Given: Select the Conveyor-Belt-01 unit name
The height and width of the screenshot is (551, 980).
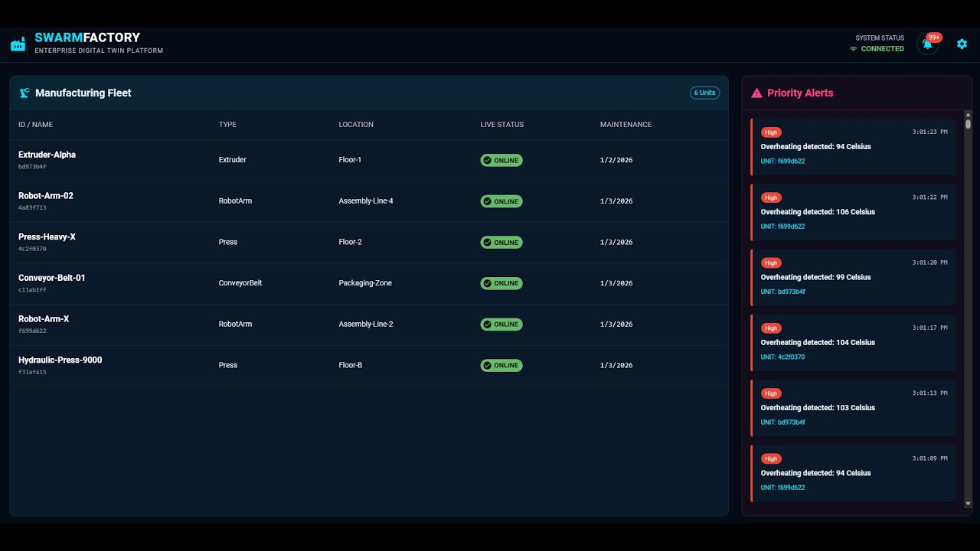Looking at the screenshot, I should [x=52, y=278].
